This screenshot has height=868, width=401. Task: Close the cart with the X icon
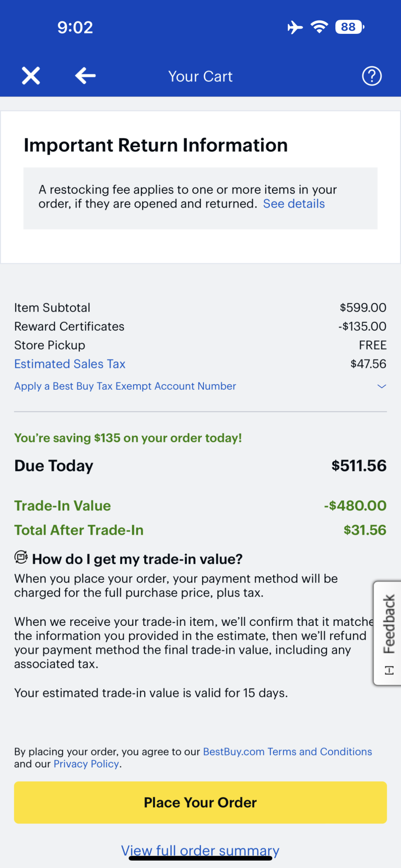(x=31, y=76)
